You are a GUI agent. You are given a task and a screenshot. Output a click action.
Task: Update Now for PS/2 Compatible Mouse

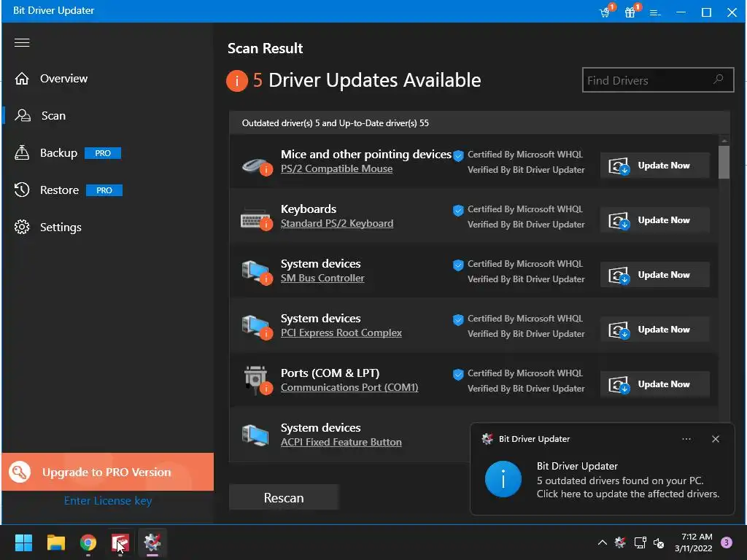tap(655, 166)
